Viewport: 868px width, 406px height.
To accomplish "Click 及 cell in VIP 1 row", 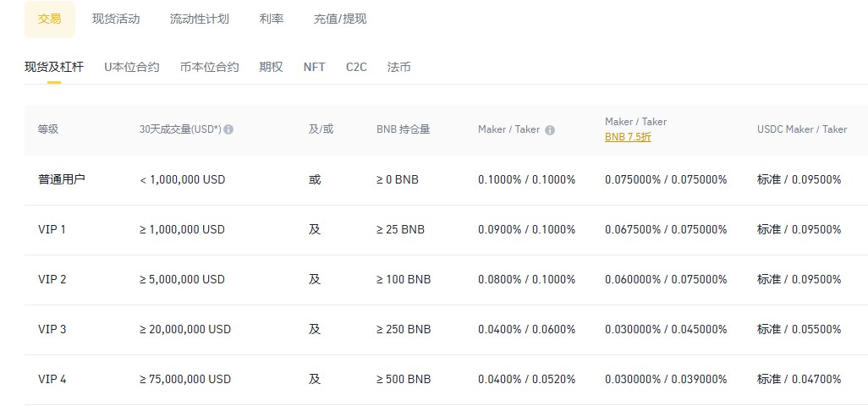I will coord(315,229).
